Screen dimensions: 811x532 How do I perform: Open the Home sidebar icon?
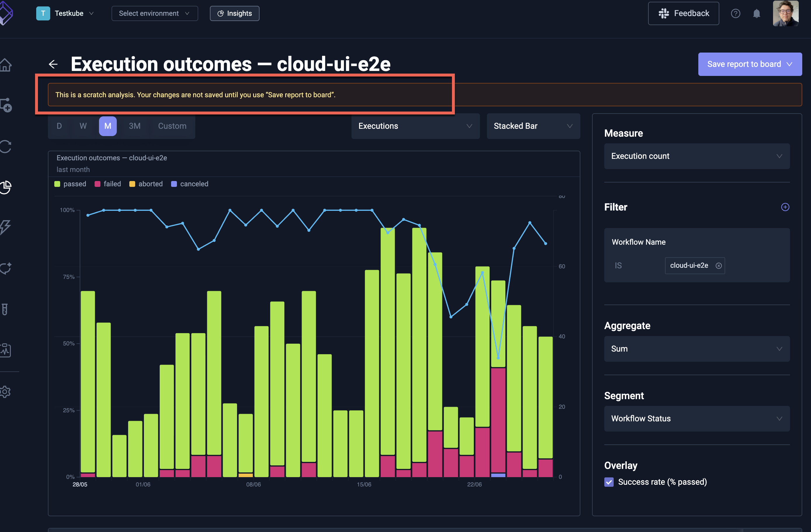tap(6, 65)
